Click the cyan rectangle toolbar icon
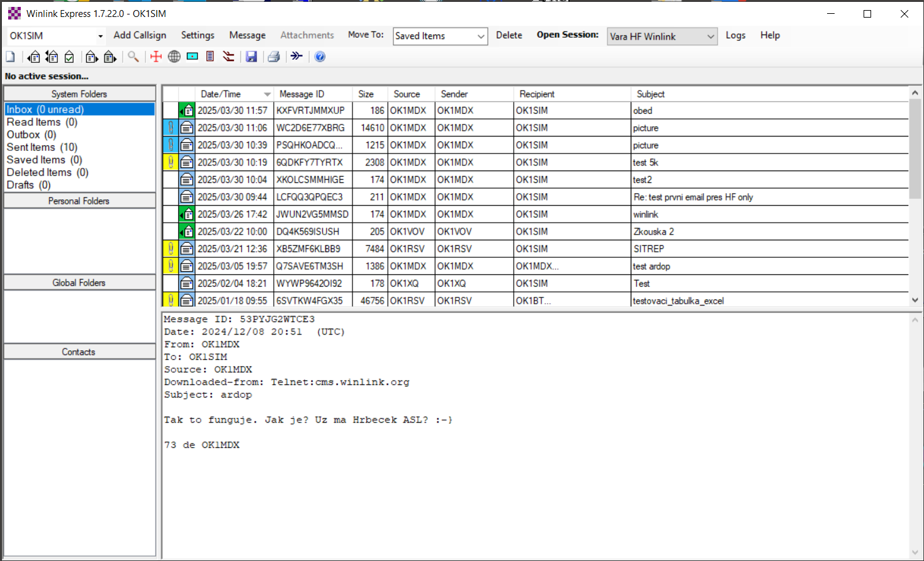The image size is (924, 561). click(193, 57)
